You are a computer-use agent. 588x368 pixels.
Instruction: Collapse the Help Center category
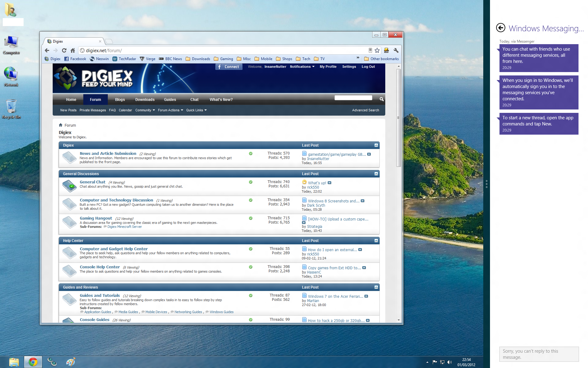(376, 241)
